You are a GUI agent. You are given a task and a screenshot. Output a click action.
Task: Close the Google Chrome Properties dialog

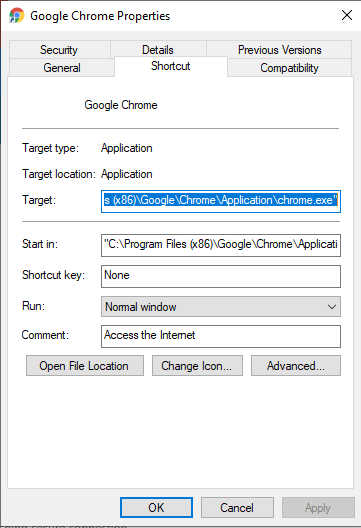347,15
